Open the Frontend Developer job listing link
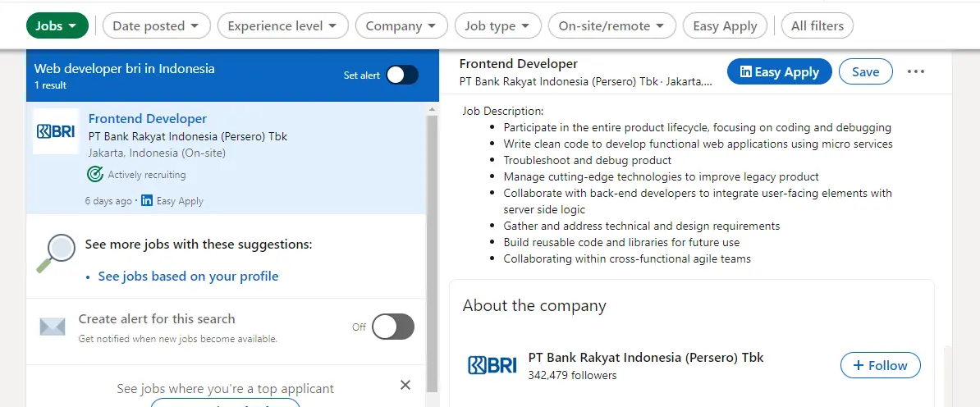Viewport: 980px width, 407px height. tap(148, 119)
